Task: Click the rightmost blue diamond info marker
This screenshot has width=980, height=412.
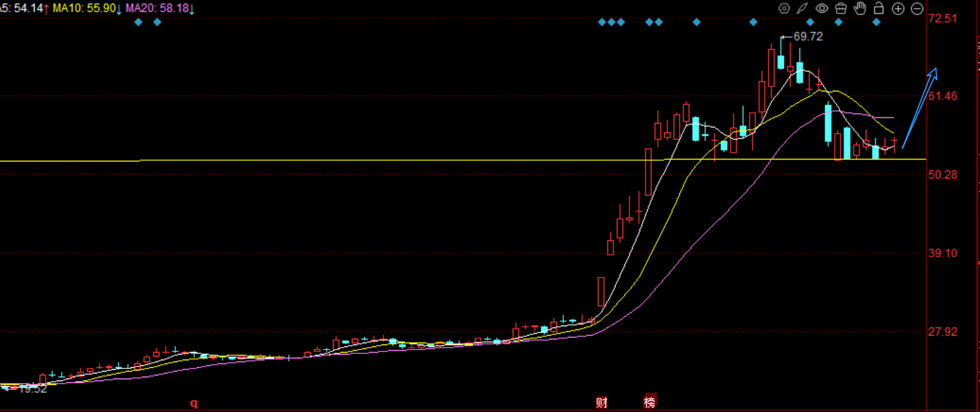Action: point(877,22)
